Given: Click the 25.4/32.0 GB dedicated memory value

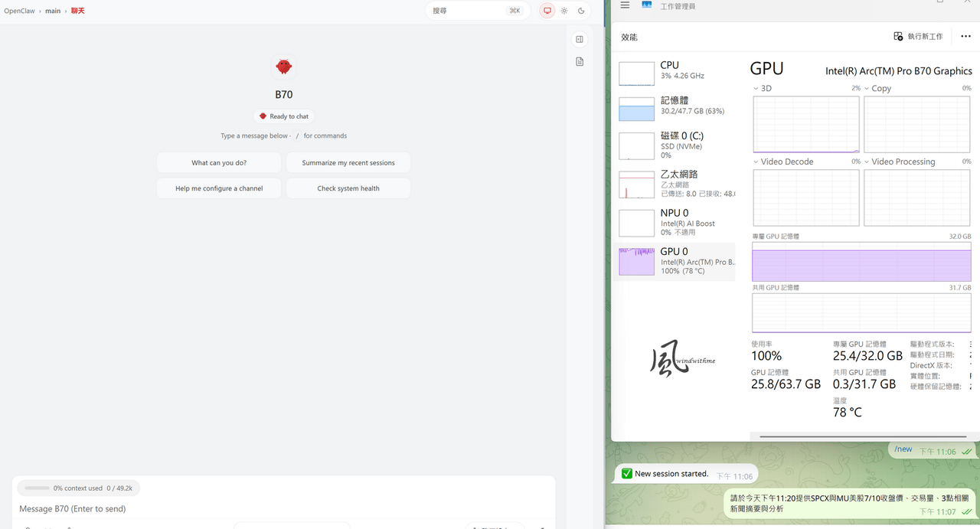Looking at the screenshot, I should (x=868, y=356).
